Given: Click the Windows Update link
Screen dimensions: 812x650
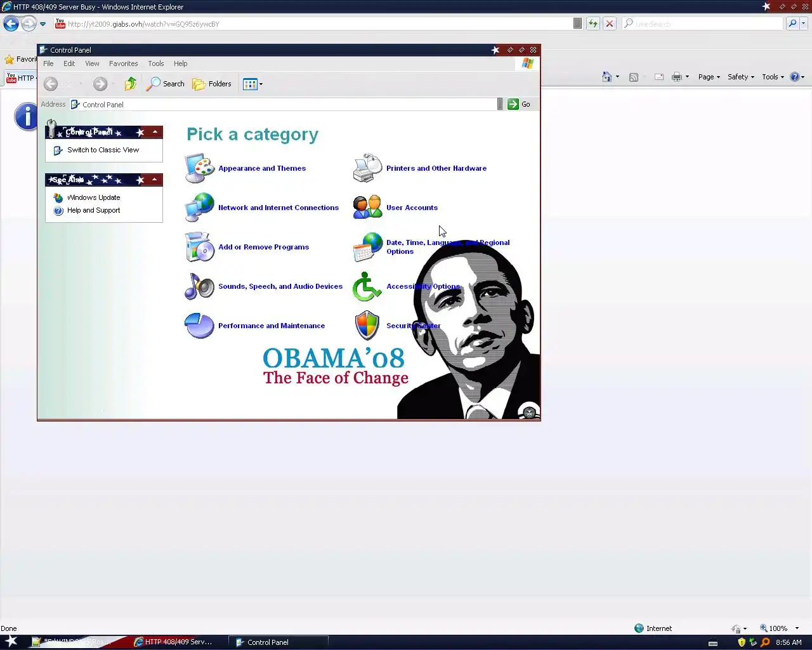Looking at the screenshot, I should coord(93,197).
